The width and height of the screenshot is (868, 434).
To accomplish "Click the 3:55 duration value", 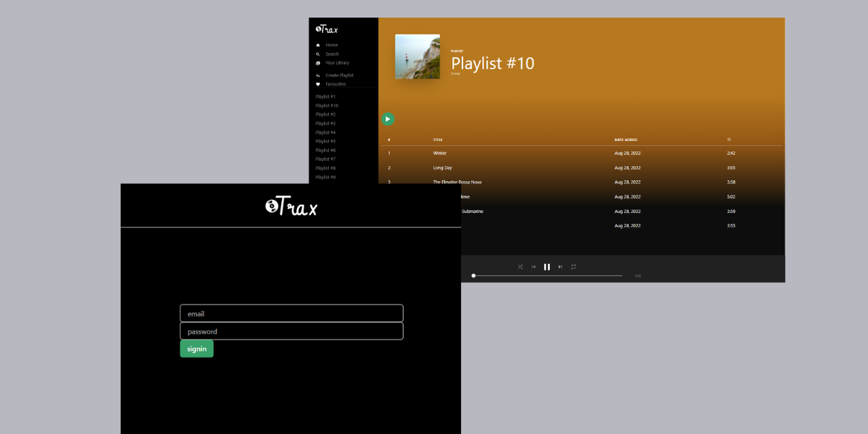I will 731,225.
